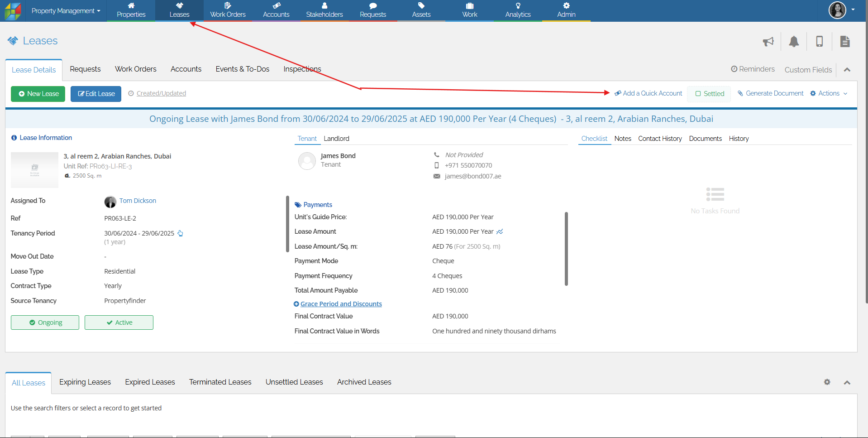
Task: Toggle the Active status button
Action: coord(119,322)
